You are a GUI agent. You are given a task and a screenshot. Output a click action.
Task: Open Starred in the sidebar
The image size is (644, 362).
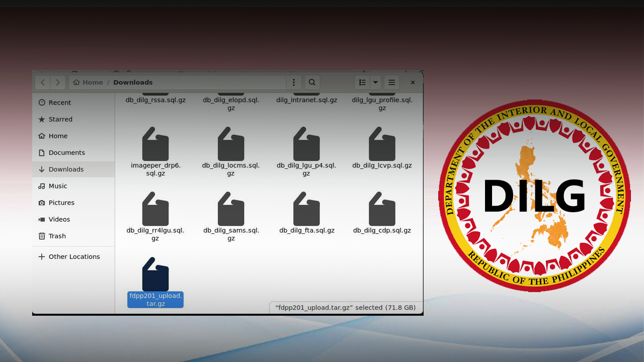73,119
